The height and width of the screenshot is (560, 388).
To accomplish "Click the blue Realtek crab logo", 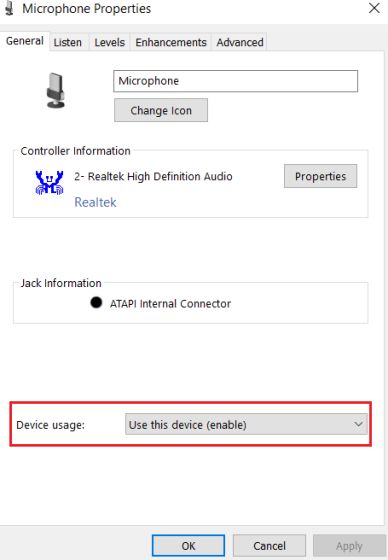I will point(49,182).
